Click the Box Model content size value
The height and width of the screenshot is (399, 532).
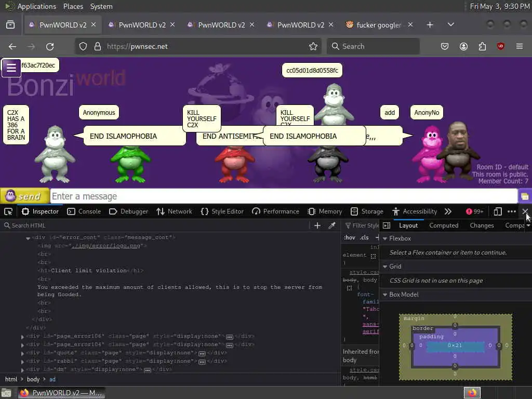click(x=455, y=345)
